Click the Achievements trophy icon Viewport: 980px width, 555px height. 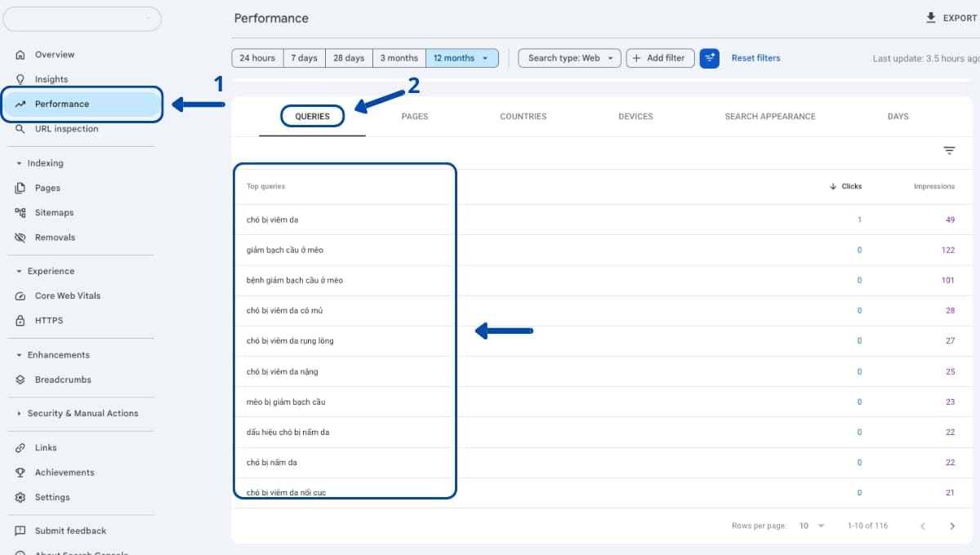click(x=20, y=473)
